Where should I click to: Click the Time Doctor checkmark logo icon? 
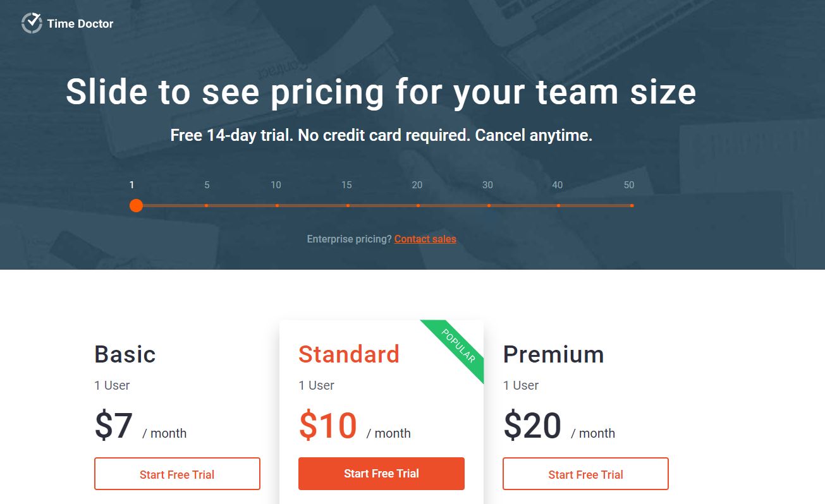pyautogui.click(x=32, y=23)
